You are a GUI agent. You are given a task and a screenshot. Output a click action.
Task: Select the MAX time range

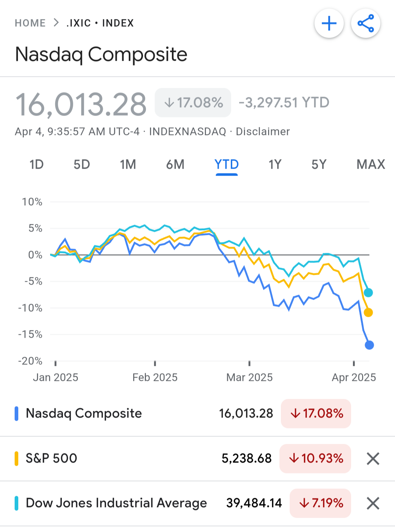coord(371,164)
